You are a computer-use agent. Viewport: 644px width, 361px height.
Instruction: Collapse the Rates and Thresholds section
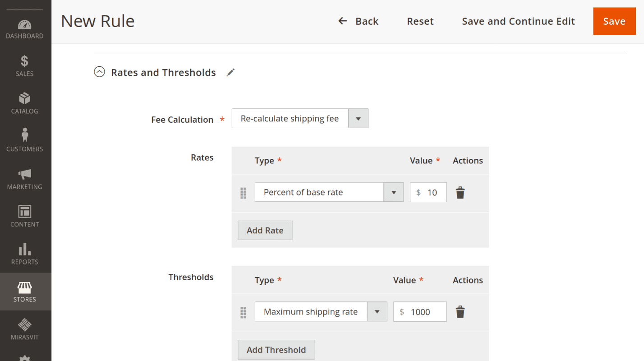[x=99, y=72]
